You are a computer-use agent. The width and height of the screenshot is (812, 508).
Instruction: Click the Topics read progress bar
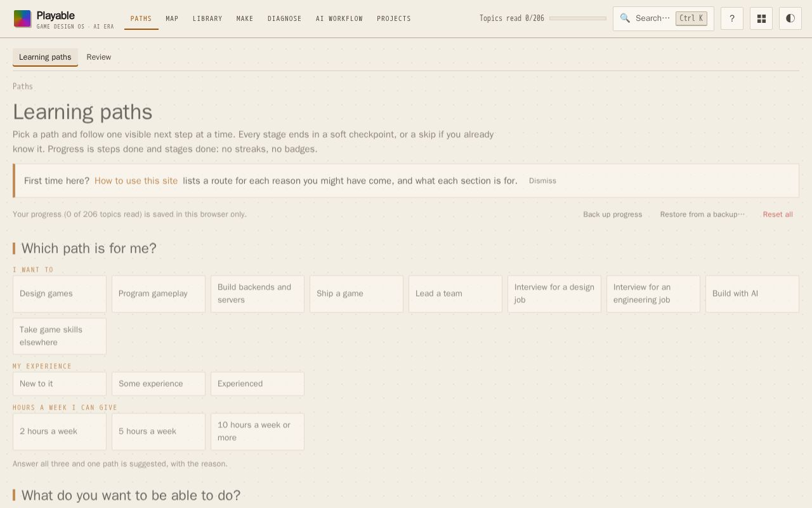pos(578,18)
